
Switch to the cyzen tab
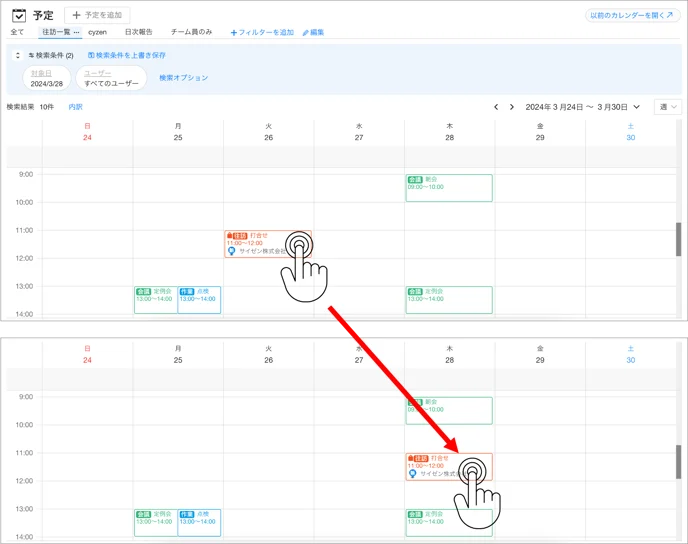point(97,32)
